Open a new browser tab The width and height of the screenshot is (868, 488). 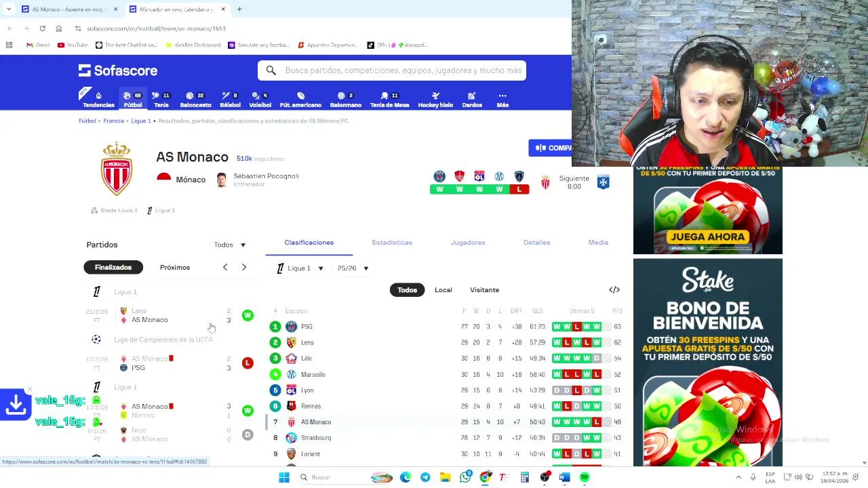tap(239, 9)
